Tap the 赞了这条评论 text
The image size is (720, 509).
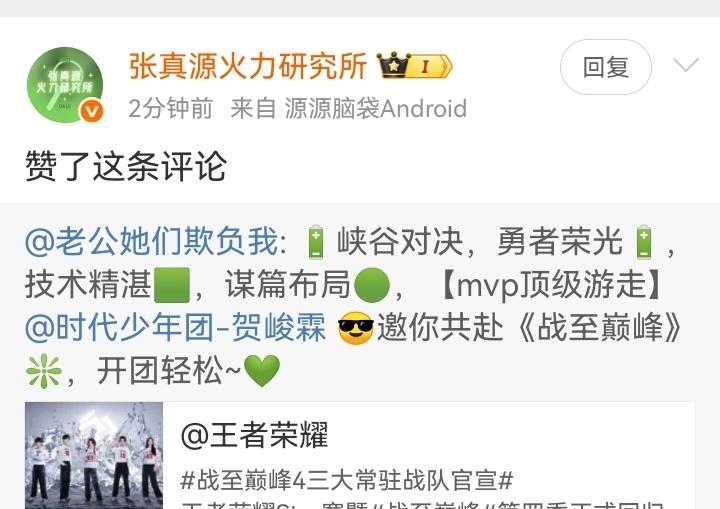(126, 166)
